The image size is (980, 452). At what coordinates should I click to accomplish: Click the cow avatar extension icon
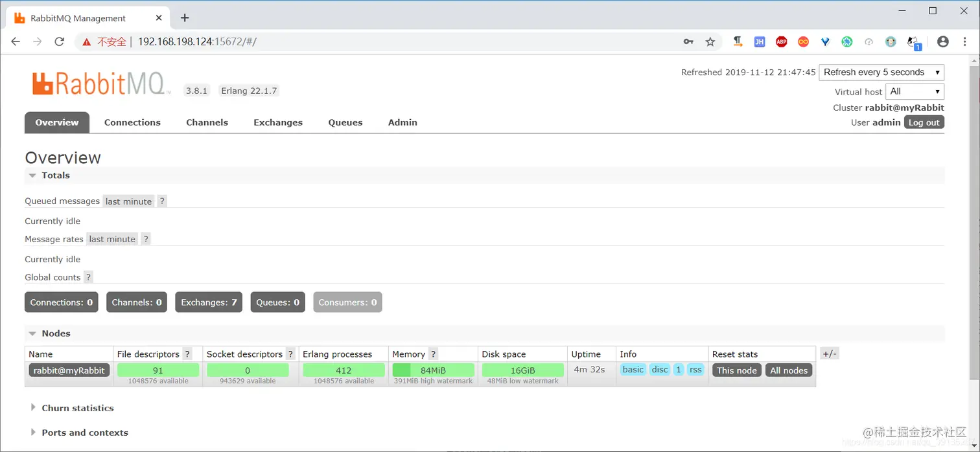click(x=891, y=41)
